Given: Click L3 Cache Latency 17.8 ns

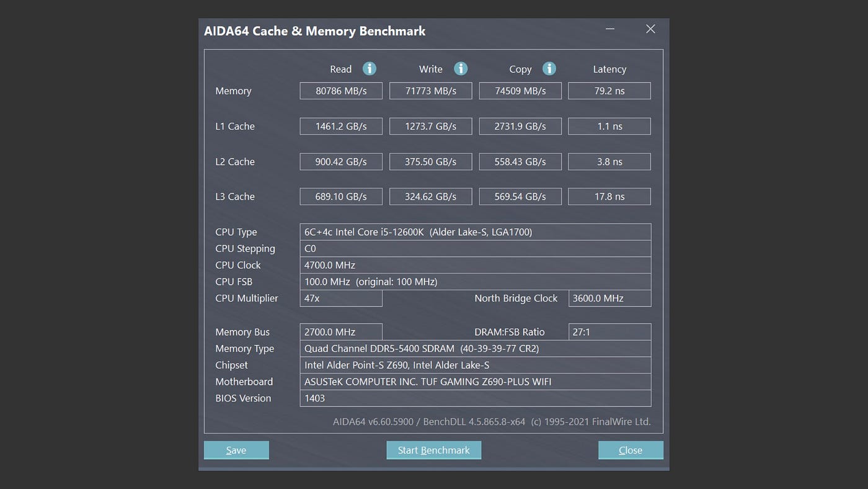Looking at the screenshot, I should [609, 196].
